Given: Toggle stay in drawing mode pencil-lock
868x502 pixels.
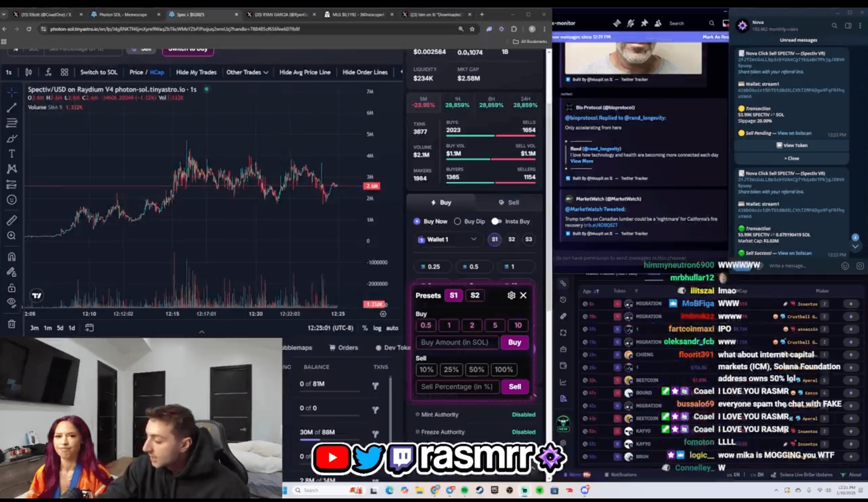Looking at the screenshot, I should [x=11, y=272].
